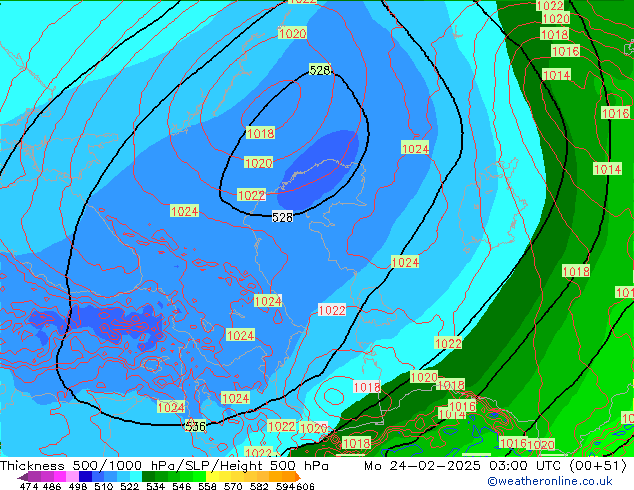Click the '534' legend value
Screen dimensions: 634x490
point(155,486)
